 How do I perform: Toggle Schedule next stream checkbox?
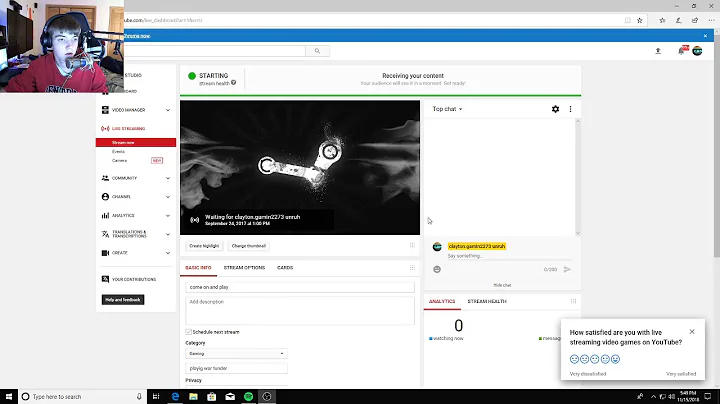tap(188, 332)
